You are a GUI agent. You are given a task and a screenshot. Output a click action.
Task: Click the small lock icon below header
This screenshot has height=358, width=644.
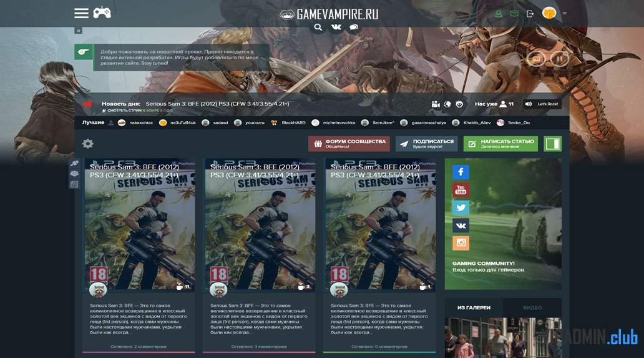(79, 31)
